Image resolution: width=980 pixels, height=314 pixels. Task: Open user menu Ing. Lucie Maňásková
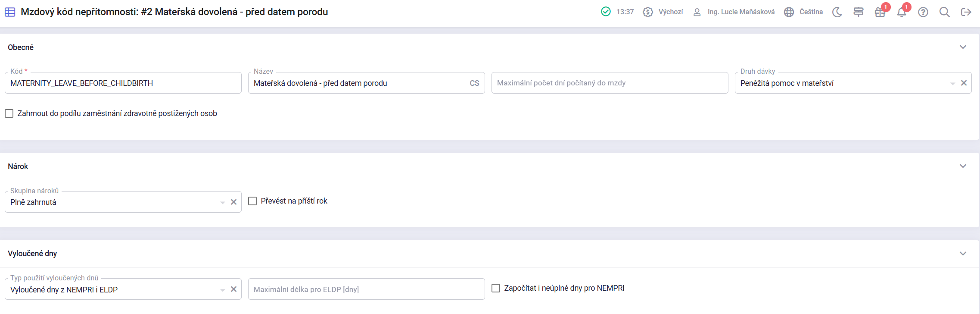[x=734, y=12]
